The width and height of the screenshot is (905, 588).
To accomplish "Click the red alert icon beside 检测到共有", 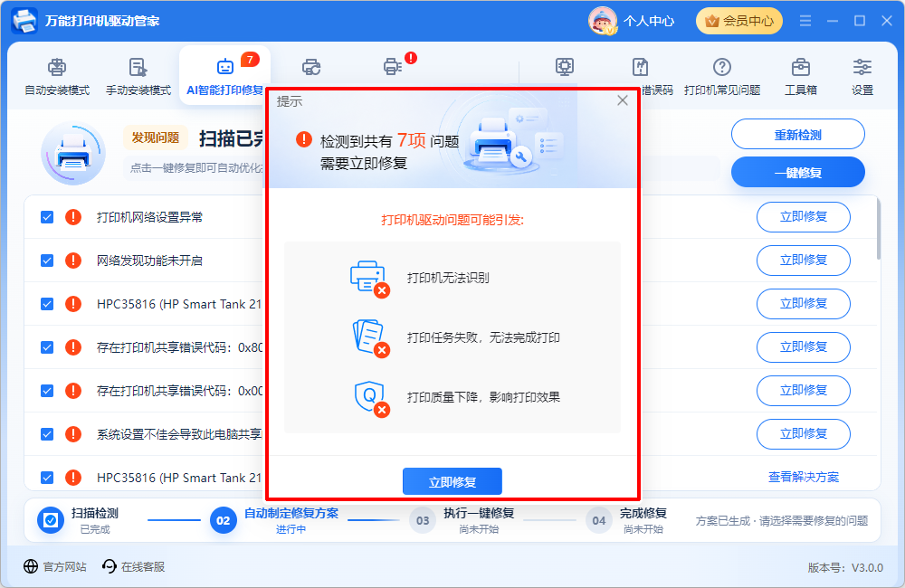I will coord(303,139).
